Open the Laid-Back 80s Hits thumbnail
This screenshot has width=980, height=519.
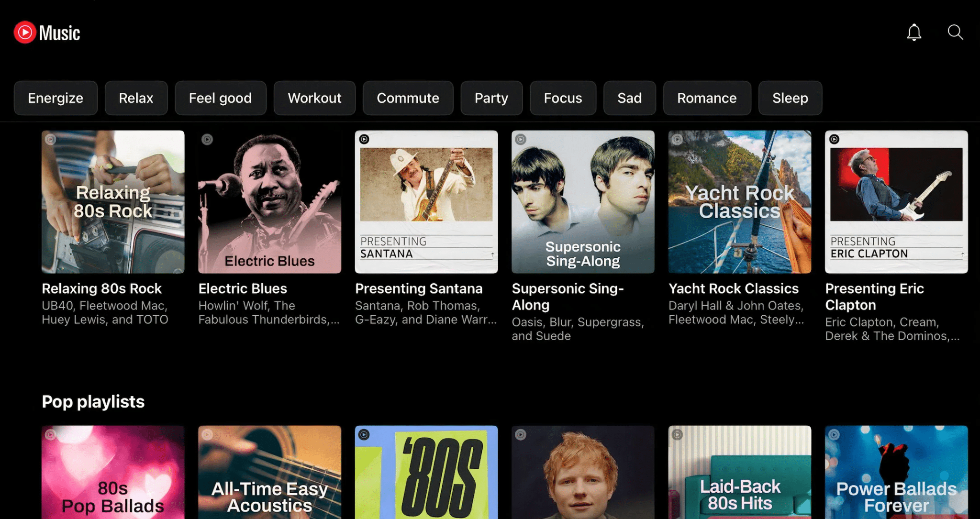point(739,474)
